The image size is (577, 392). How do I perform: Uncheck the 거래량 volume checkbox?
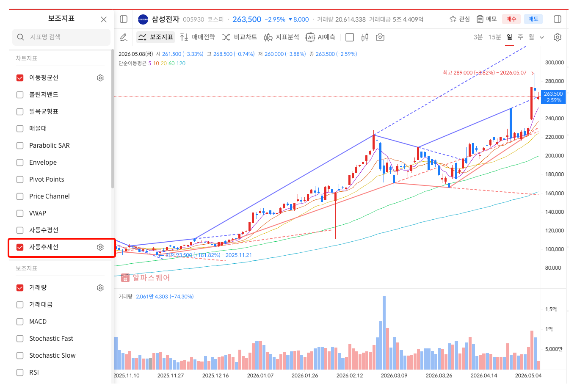coord(20,288)
